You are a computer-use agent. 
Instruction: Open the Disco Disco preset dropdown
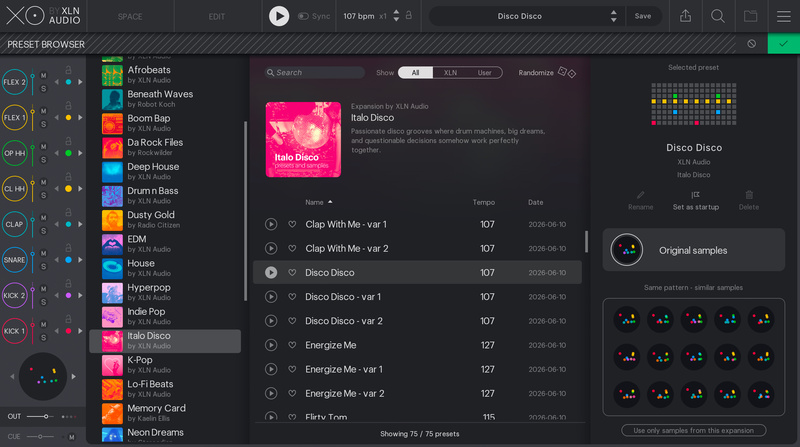pos(519,16)
